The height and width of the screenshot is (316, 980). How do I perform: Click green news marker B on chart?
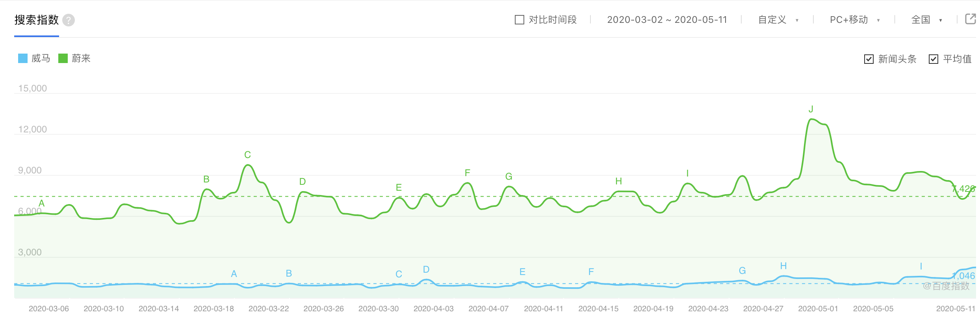coord(206,179)
